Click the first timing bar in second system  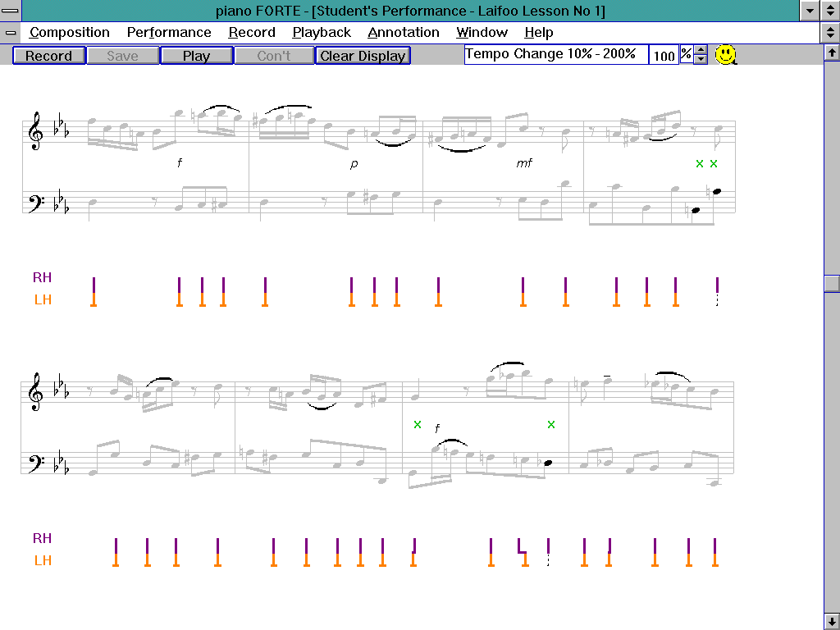click(116, 552)
